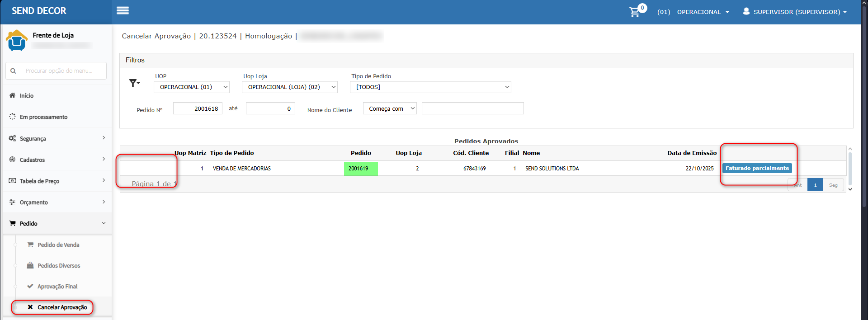The height and width of the screenshot is (320, 868).
Task: Open the UOP dropdown
Action: coord(191,87)
